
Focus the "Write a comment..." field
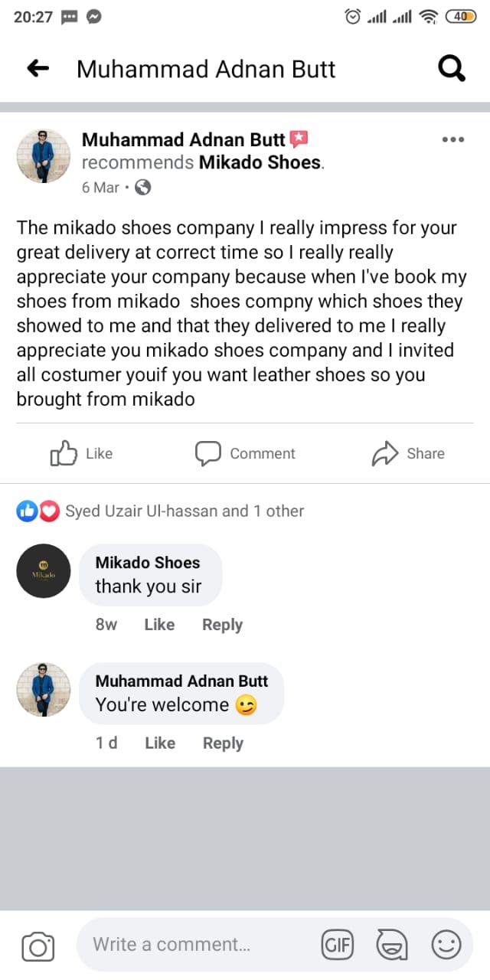pyautogui.click(x=191, y=945)
